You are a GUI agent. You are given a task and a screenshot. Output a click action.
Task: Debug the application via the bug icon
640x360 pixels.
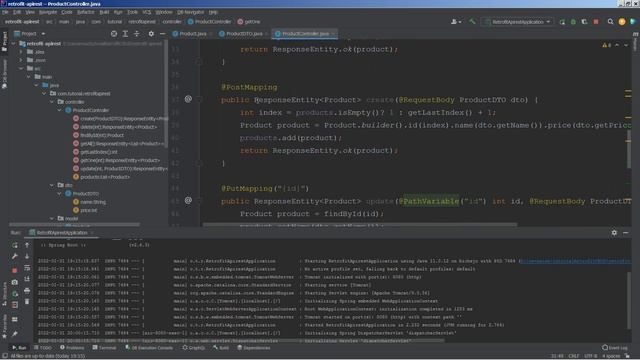click(573, 22)
